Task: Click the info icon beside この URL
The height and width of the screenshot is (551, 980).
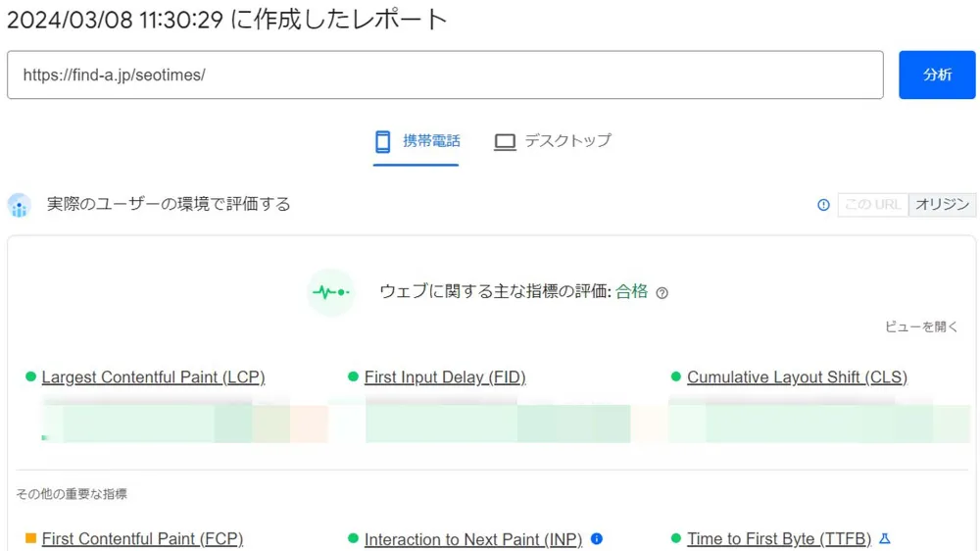Action: (x=824, y=205)
